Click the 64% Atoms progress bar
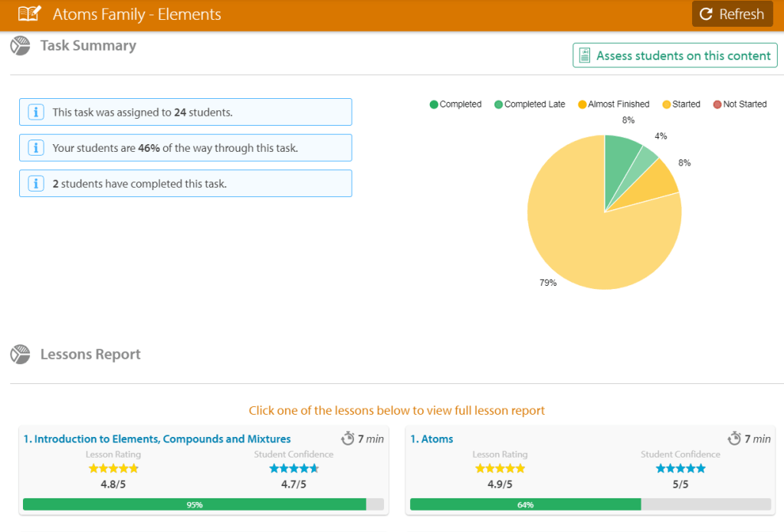Viewport: 784px width, 532px height. tap(526, 504)
